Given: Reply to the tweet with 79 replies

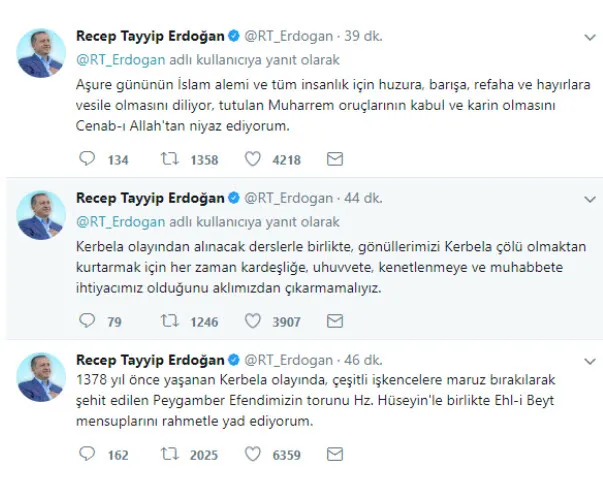Looking at the screenshot, I should (x=87, y=321).
